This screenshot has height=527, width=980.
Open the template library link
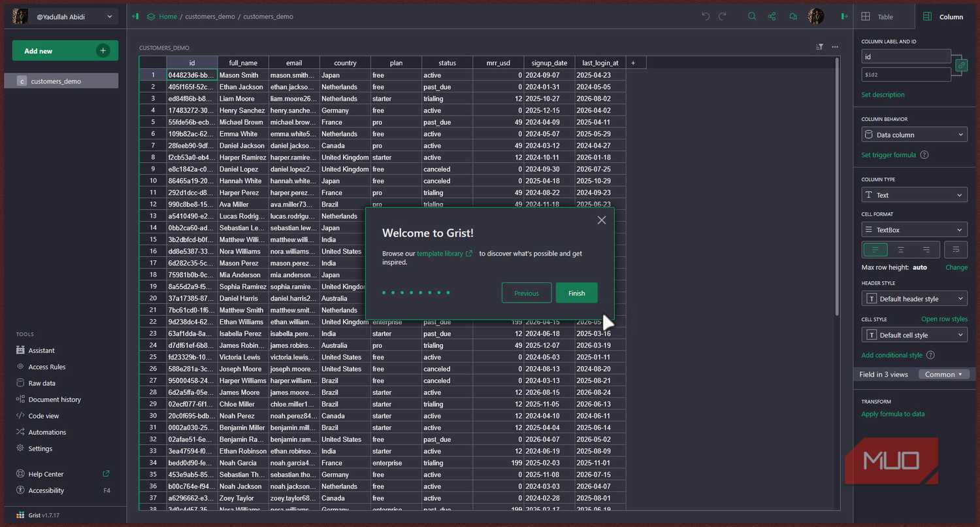[x=444, y=254]
